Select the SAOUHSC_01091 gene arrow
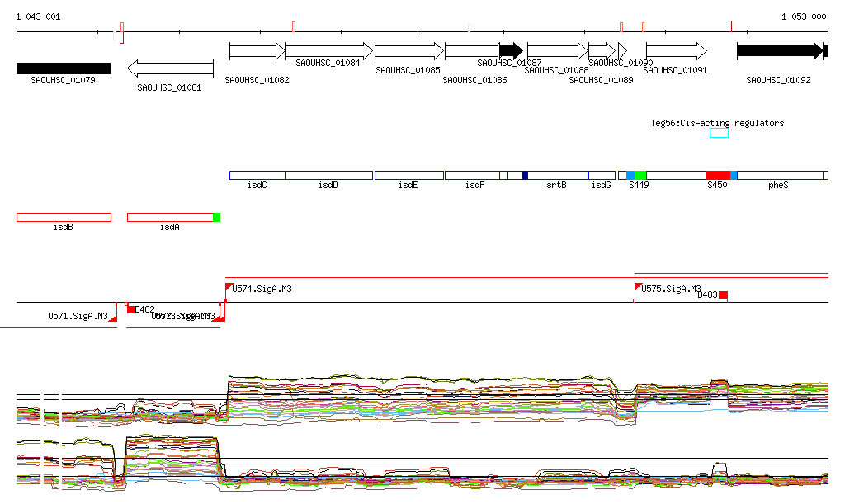 (x=676, y=51)
